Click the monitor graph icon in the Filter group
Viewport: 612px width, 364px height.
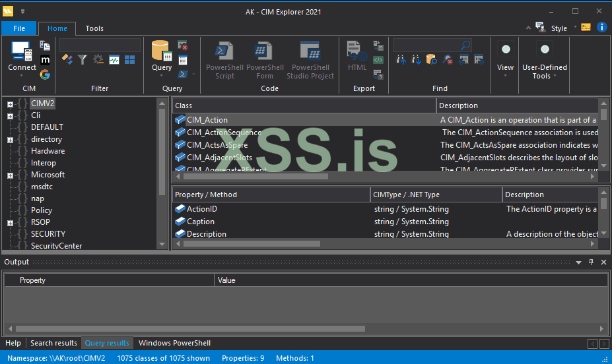tap(114, 60)
